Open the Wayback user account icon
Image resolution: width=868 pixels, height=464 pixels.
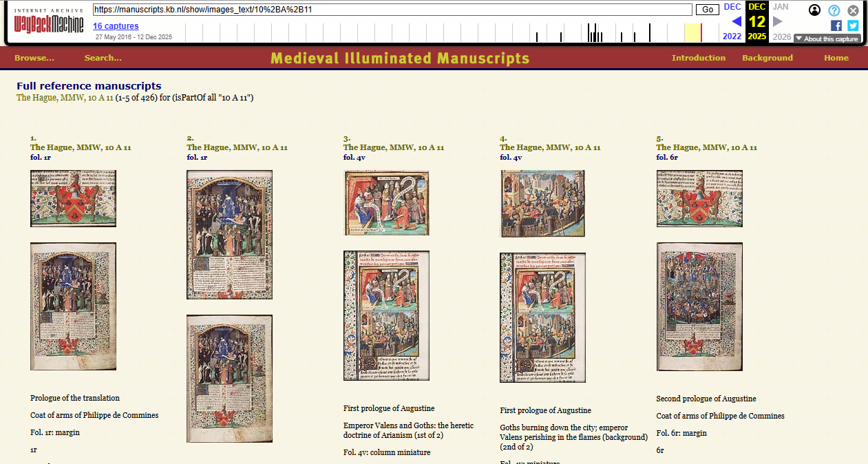[x=815, y=10]
